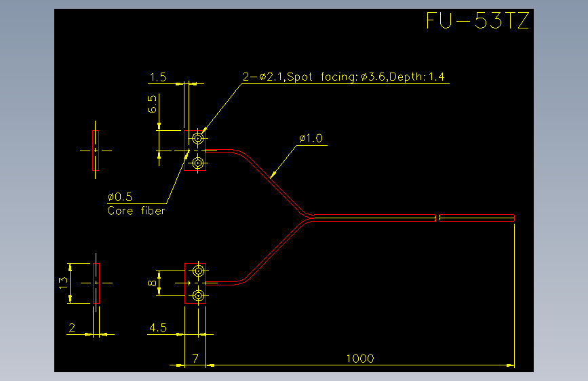Click the 13 height dimension
588x381 pixels.
tap(63, 283)
